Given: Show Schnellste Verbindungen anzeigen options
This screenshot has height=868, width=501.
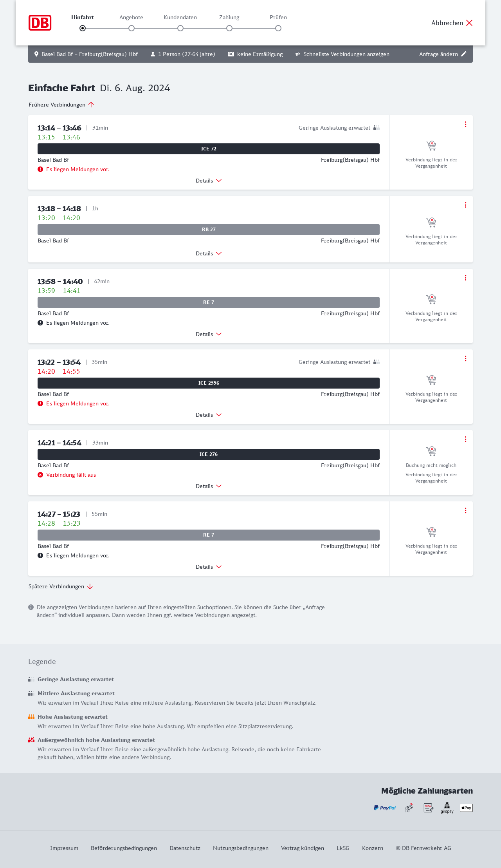Looking at the screenshot, I should (x=342, y=54).
